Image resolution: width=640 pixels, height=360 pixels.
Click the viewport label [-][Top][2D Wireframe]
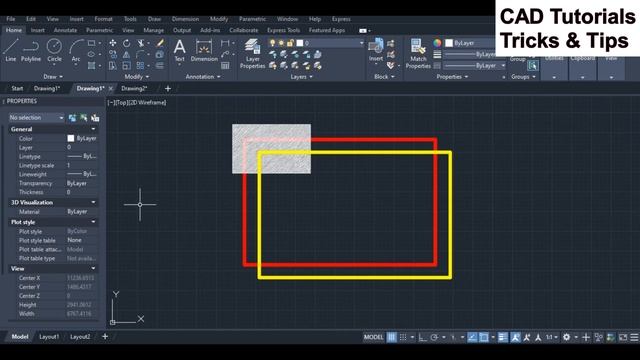137,102
